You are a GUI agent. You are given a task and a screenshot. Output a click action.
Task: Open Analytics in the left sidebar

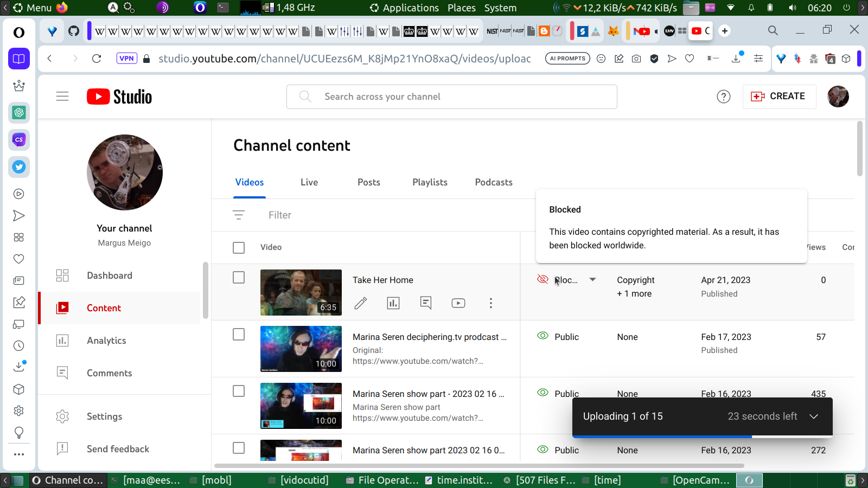[x=106, y=341]
